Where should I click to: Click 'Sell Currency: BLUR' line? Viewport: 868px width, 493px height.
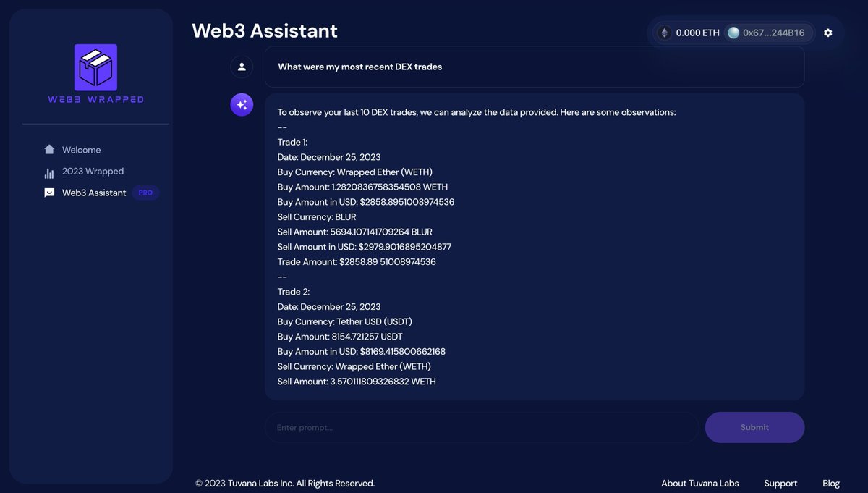(x=317, y=217)
